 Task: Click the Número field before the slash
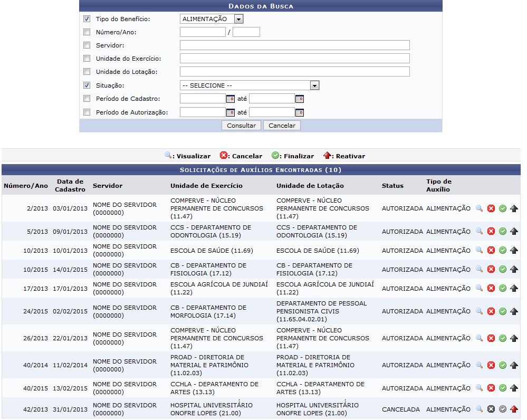(x=203, y=32)
